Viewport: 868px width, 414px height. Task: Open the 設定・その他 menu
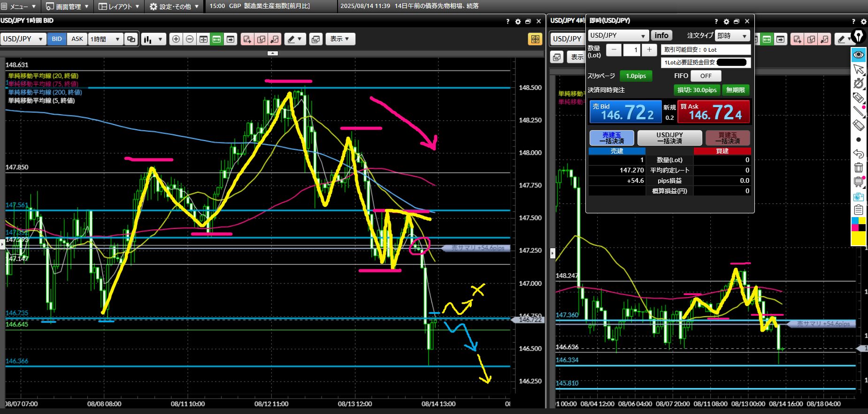point(174,6)
